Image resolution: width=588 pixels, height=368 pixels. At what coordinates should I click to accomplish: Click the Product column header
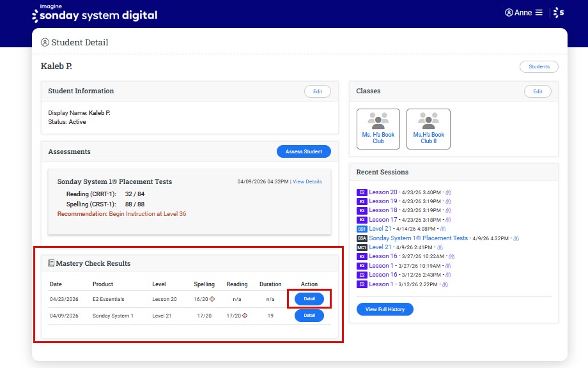click(103, 284)
